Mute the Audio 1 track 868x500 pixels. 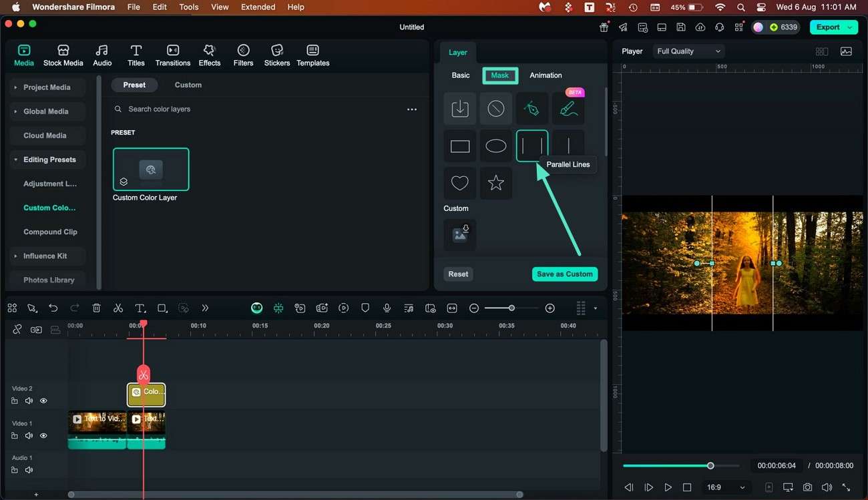click(29, 470)
